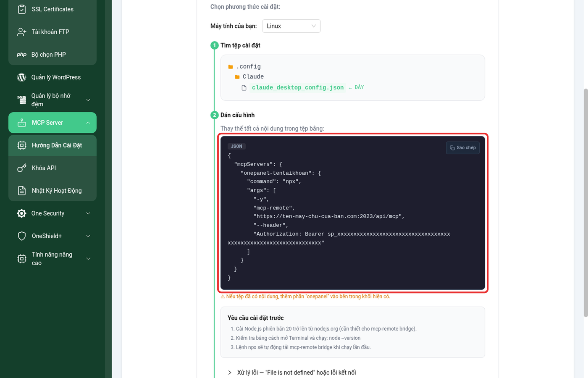Click the Claude folder label
588x378 pixels.
253,77
